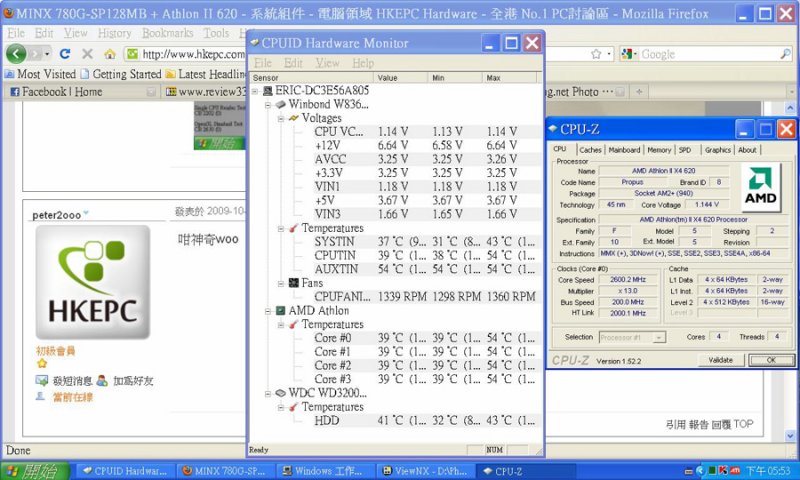Click bookmark star in address bar
The height and width of the screenshot is (480, 800).
(596, 54)
